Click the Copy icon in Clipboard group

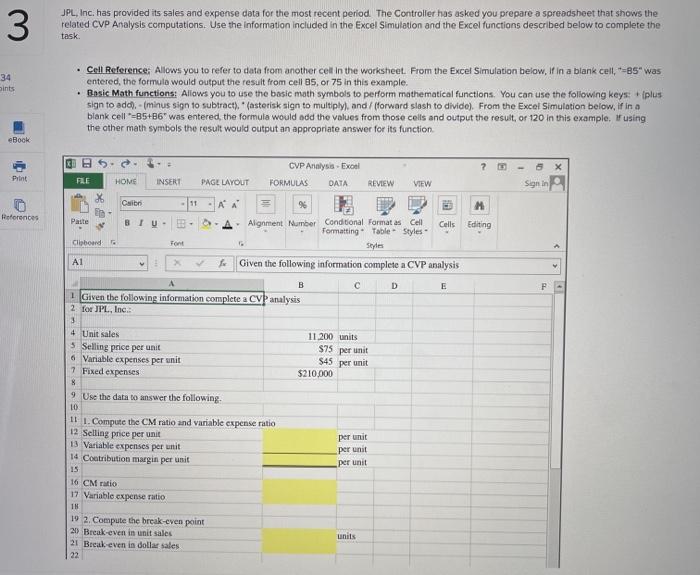pyautogui.click(x=100, y=212)
